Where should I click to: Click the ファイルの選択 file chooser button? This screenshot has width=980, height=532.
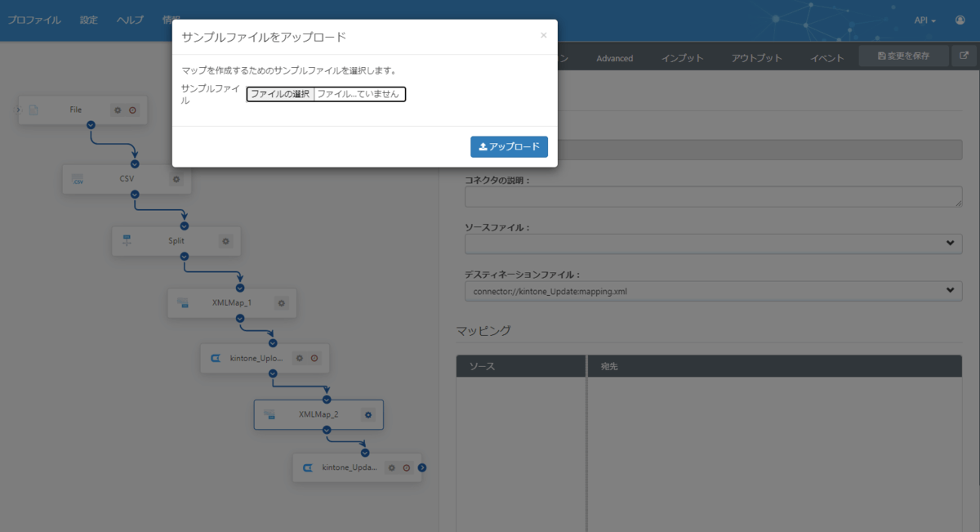click(x=280, y=94)
